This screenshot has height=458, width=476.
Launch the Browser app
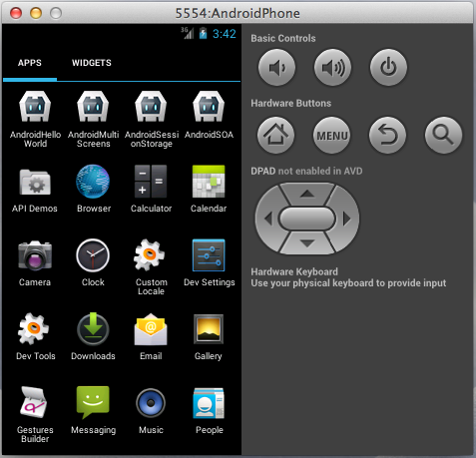(x=93, y=189)
